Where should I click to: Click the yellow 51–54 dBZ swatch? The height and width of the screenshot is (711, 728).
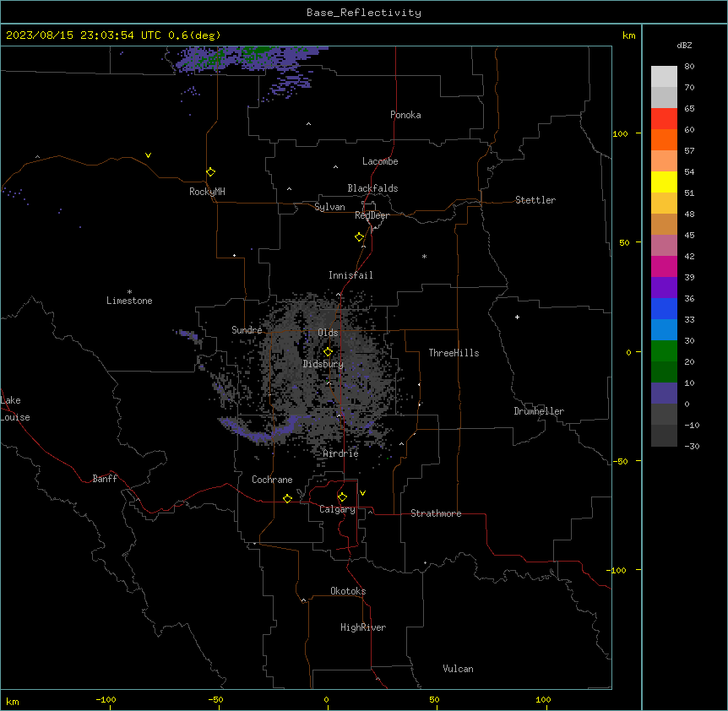(x=664, y=182)
